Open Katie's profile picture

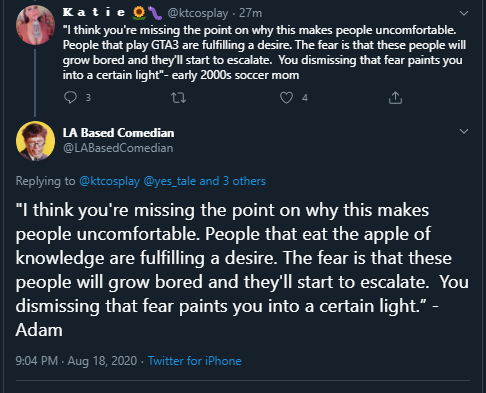[x=35, y=25]
